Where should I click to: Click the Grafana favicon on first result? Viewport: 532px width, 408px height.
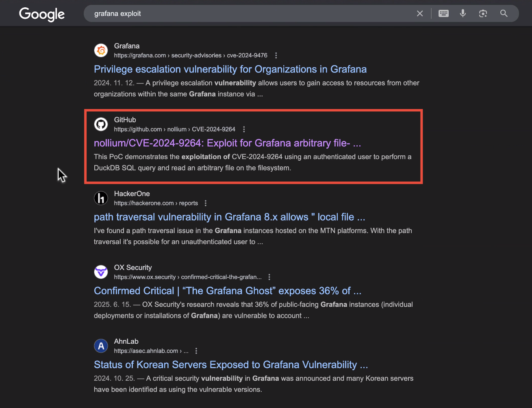(101, 50)
